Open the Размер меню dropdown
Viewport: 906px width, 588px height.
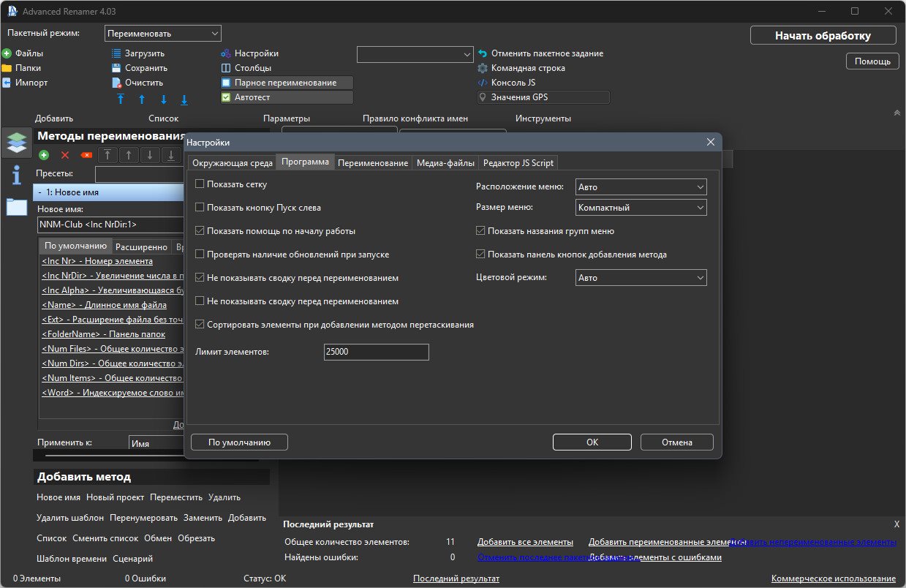click(x=641, y=208)
